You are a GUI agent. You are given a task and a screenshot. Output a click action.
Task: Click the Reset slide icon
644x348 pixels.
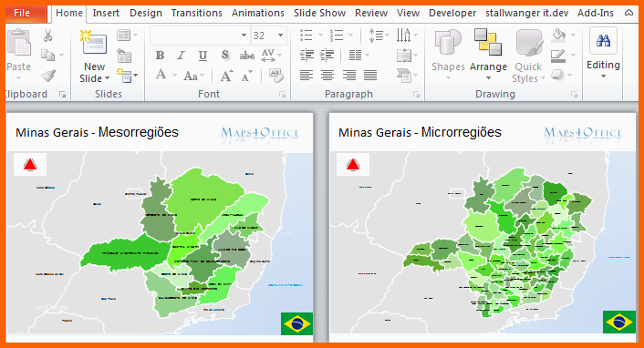124,56
